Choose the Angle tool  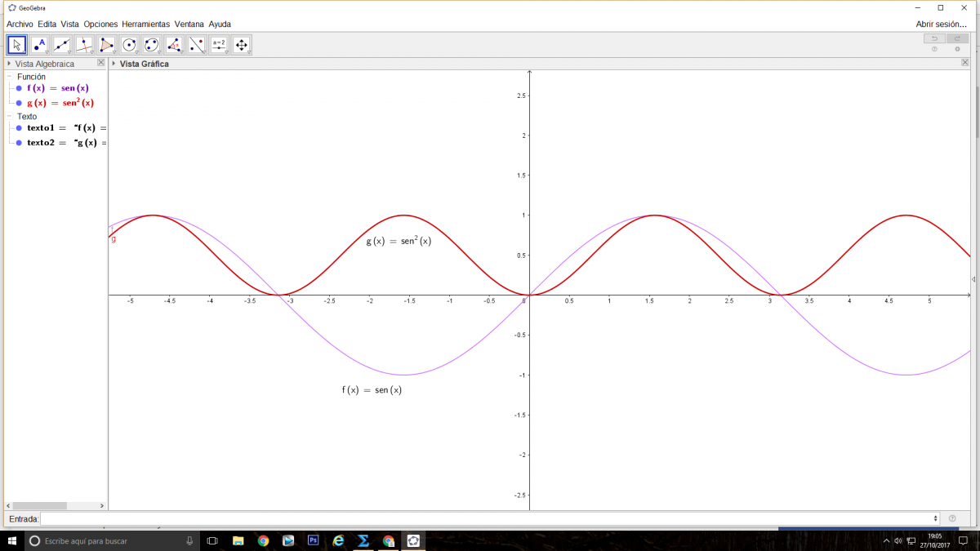point(174,45)
